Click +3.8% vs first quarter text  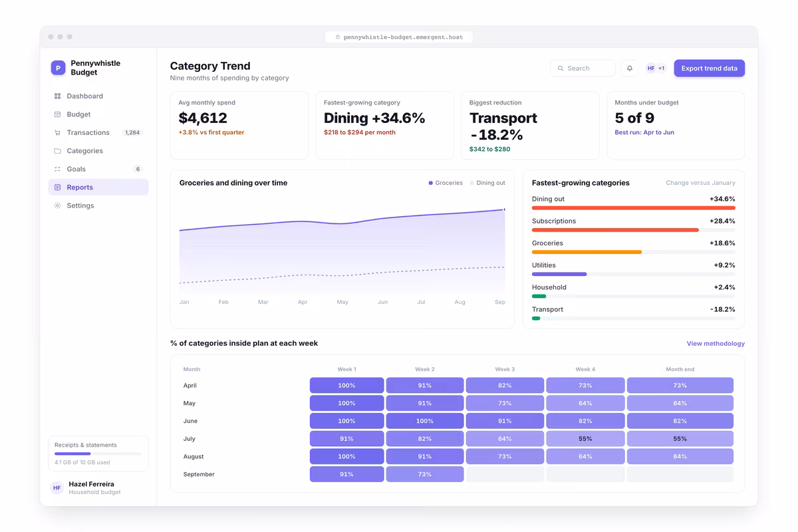point(211,132)
